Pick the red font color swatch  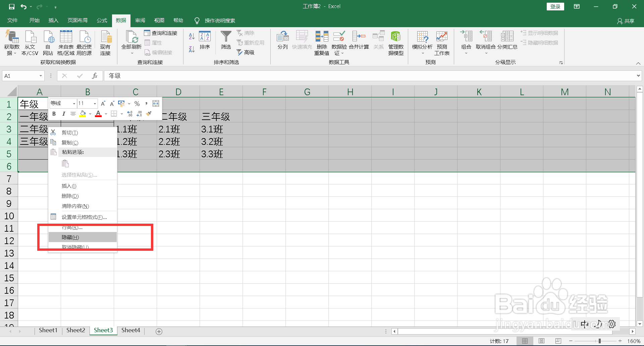(98, 114)
